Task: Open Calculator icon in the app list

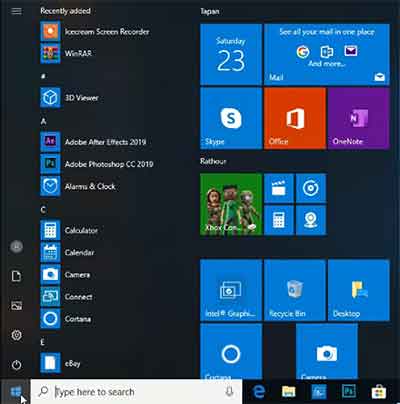Action: [50, 230]
